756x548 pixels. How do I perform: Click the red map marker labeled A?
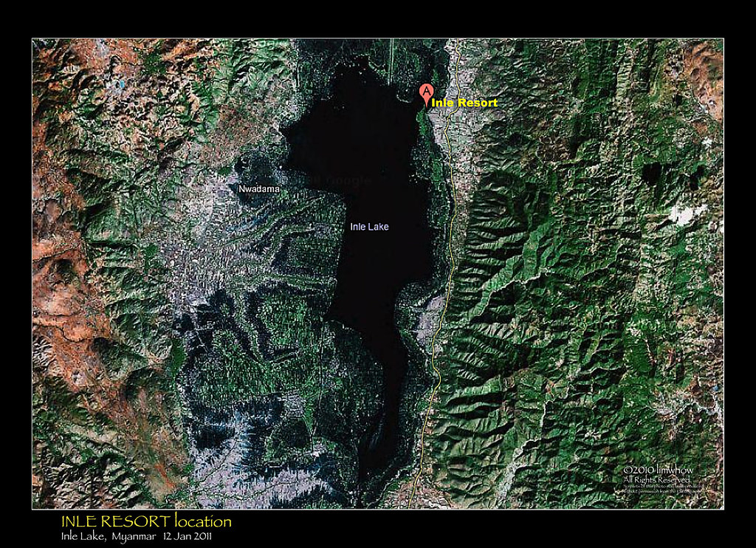point(426,93)
